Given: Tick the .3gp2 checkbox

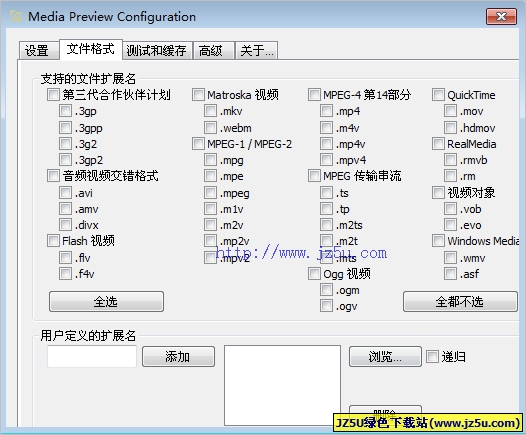Looking at the screenshot, I should tap(65, 160).
